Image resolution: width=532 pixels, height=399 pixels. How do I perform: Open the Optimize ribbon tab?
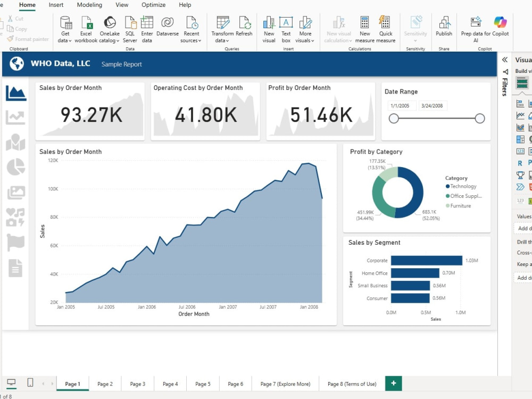coord(153,5)
